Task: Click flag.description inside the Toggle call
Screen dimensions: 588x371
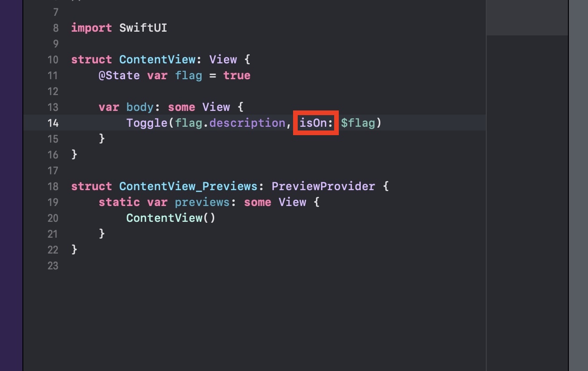Action: tap(230, 123)
